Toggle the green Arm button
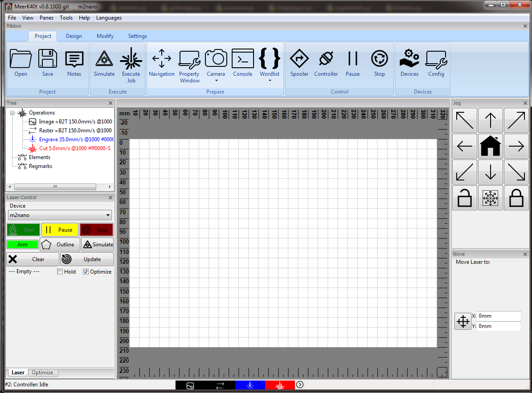The width and height of the screenshot is (532, 393). 23,245
